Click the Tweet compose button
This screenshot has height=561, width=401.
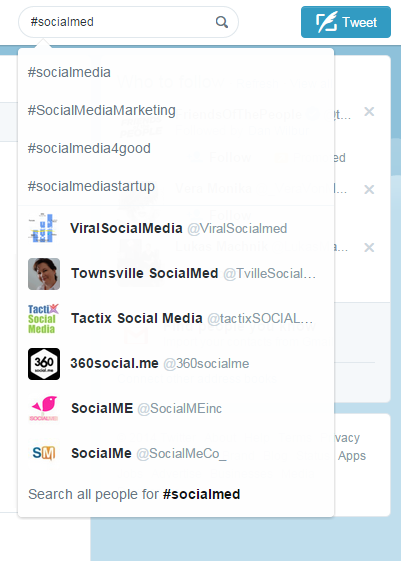tap(346, 22)
